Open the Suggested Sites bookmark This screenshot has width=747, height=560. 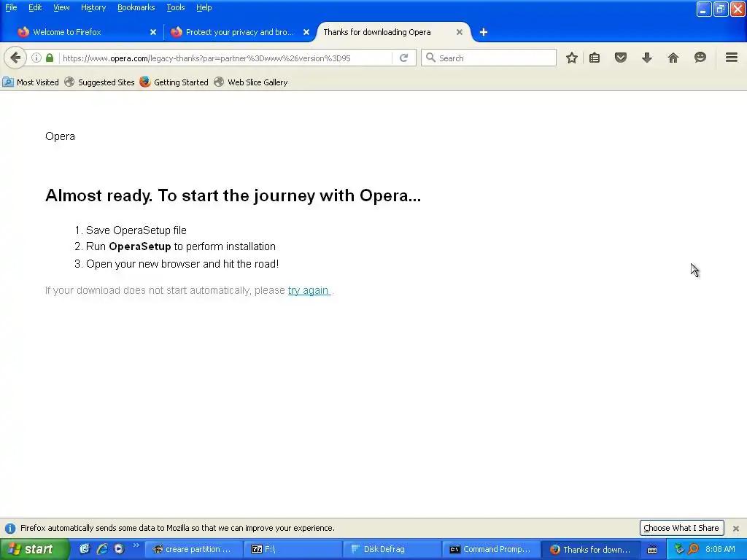pos(99,82)
